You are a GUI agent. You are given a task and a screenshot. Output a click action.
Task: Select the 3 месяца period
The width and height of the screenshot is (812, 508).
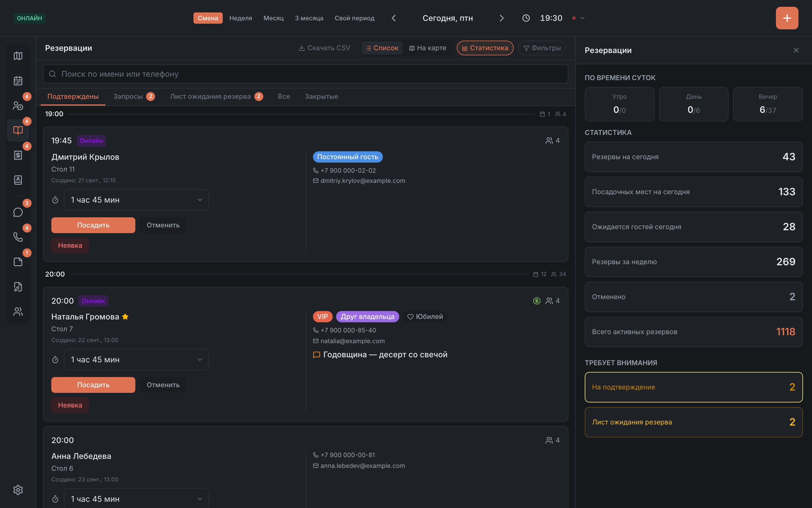pyautogui.click(x=309, y=18)
